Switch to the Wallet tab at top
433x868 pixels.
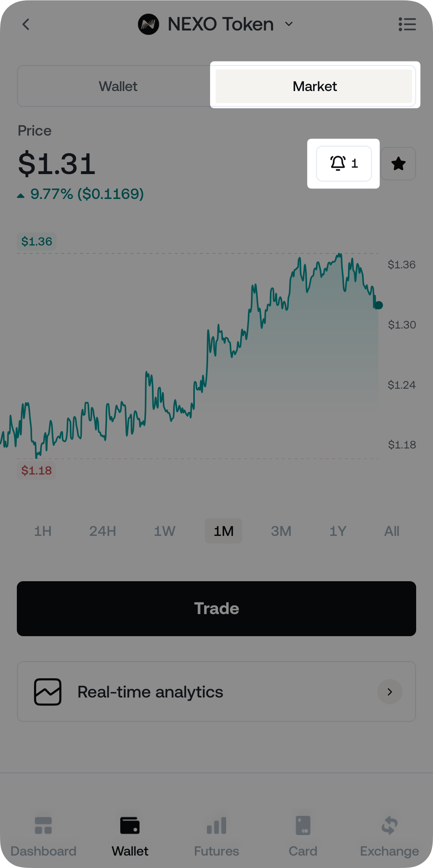tap(118, 86)
